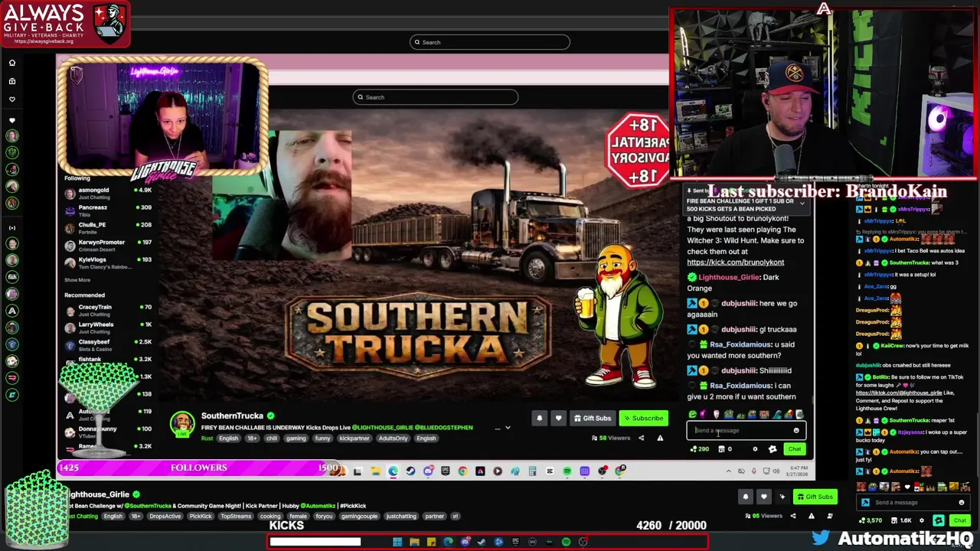This screenshot has width=980, height=551.
Task: Toggle volume icon in inner system tray
Action: (776, 471)
